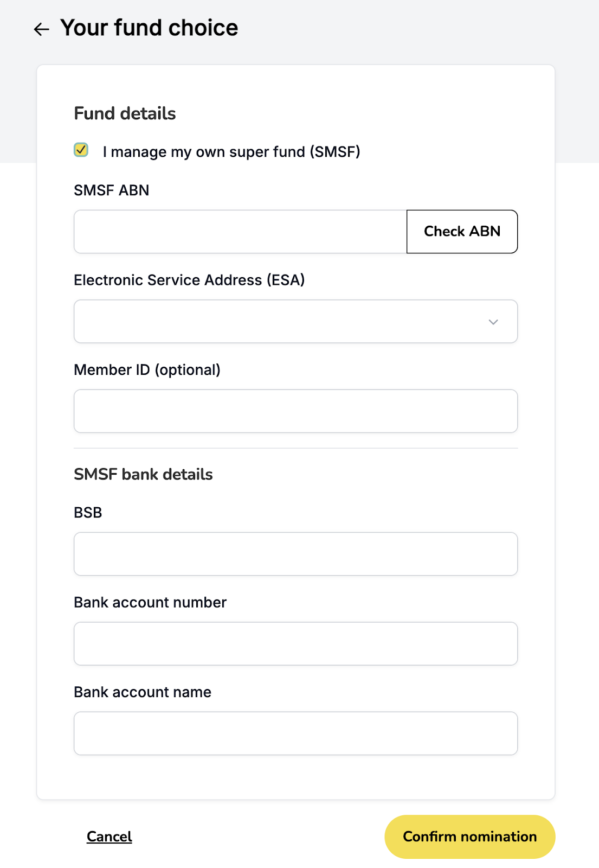The width and height of the screenshot is (599, 868).
Task: Confirm nomination with the yellow button
Action: 470,837
